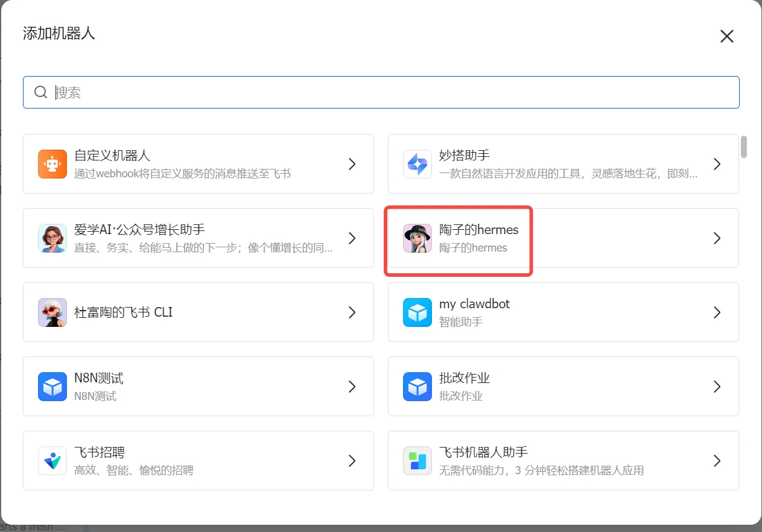Screen dimensions: 762x532
Task: Open 飞书机器人助手 chevron arrow
Action: pyautogui.click(x=717, y=461)
